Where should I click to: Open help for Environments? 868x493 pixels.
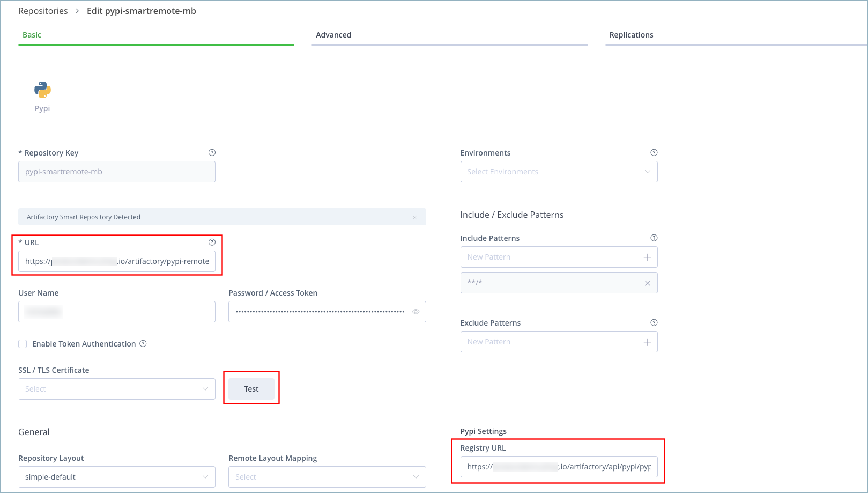[654, 152]
